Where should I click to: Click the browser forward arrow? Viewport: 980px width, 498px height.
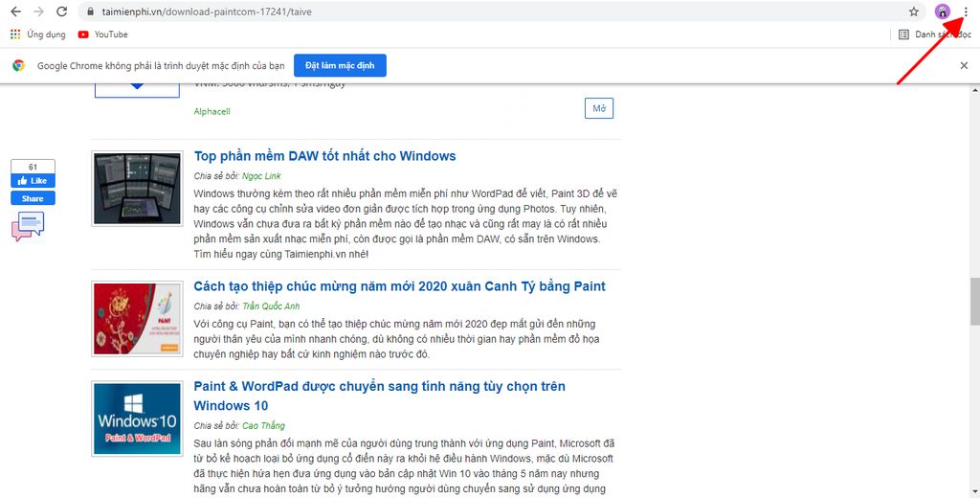click(x=38, y=11)
